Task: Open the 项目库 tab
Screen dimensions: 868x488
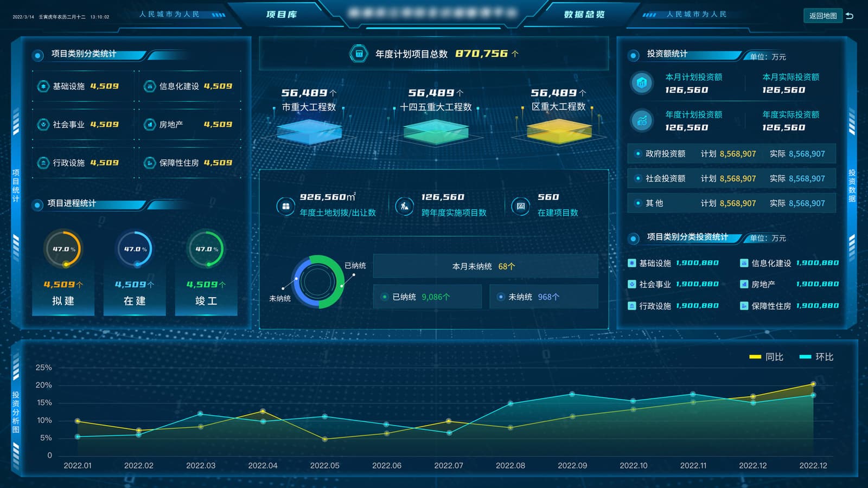Action: pyautogui.click(x=282, y=14)
